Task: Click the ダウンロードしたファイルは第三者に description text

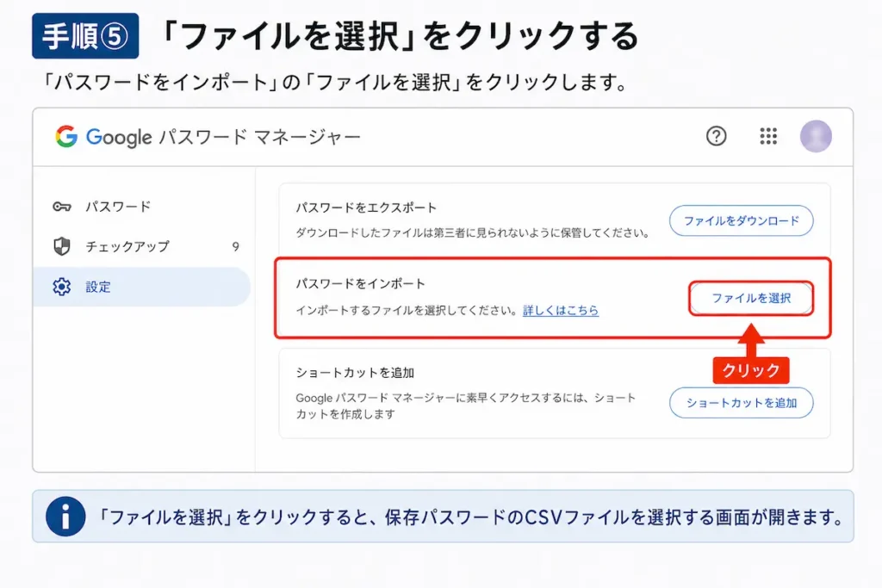Action: coord(473,232)
